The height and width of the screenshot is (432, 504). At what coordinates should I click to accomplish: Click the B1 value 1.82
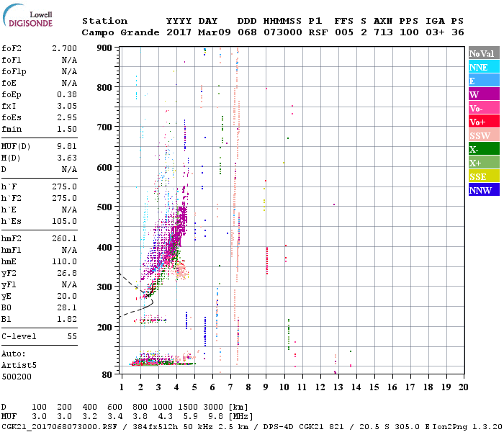click(67, 320)
